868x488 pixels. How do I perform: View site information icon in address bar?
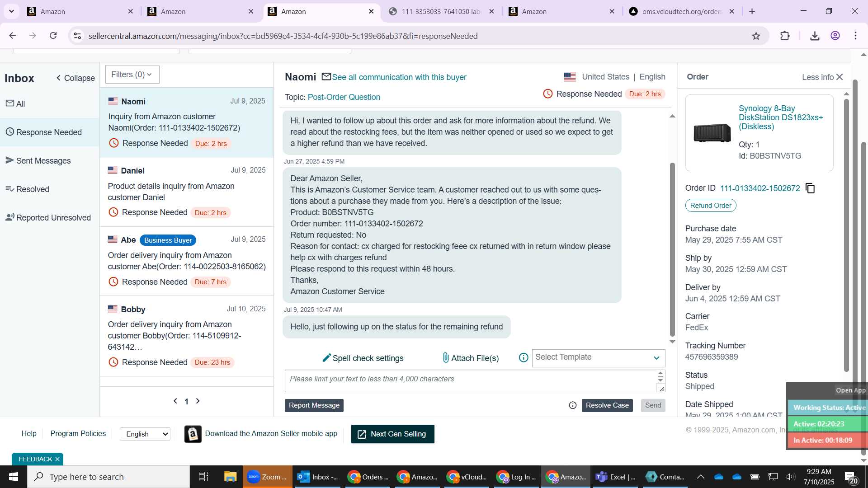(x=77, y=36)
